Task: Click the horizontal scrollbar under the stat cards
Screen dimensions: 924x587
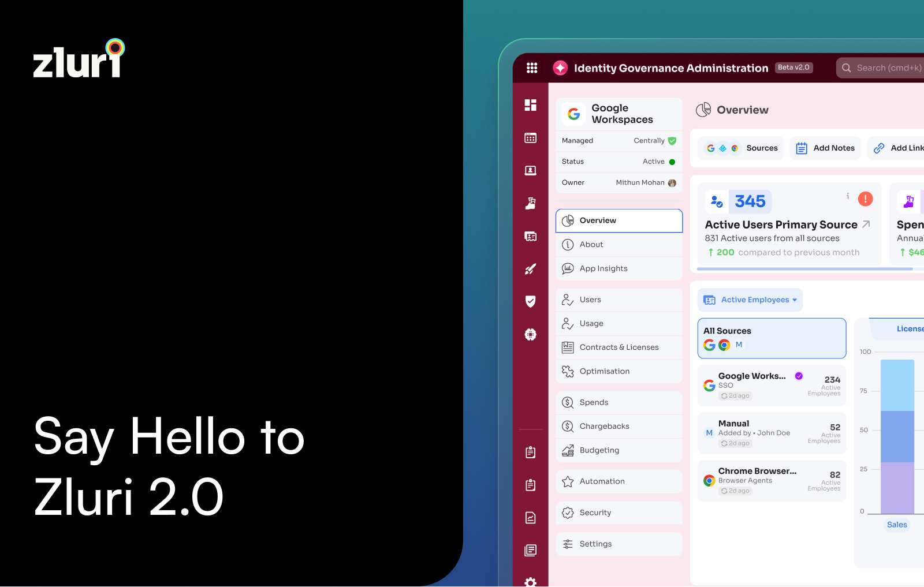Action: 805,269
